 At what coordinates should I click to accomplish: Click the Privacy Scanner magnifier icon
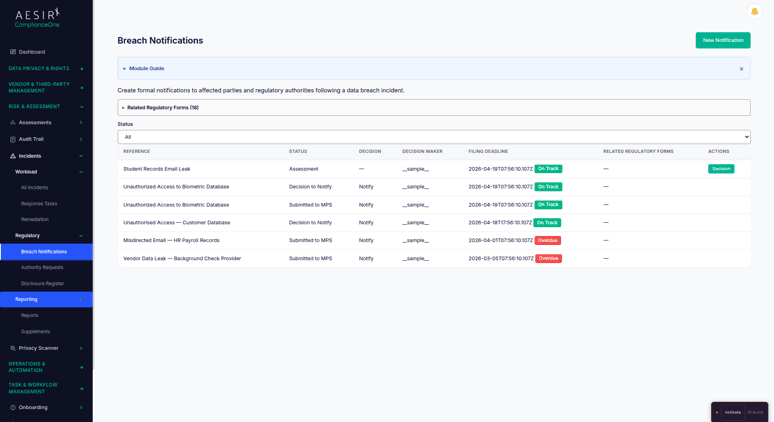[x=13, y=348]
